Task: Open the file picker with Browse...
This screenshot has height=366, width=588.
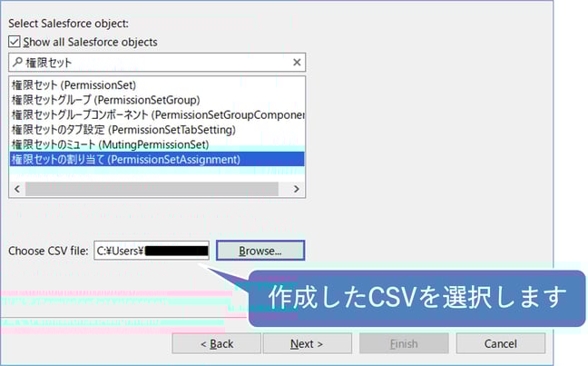Action: pyautogui.click(x=260, y=251)
